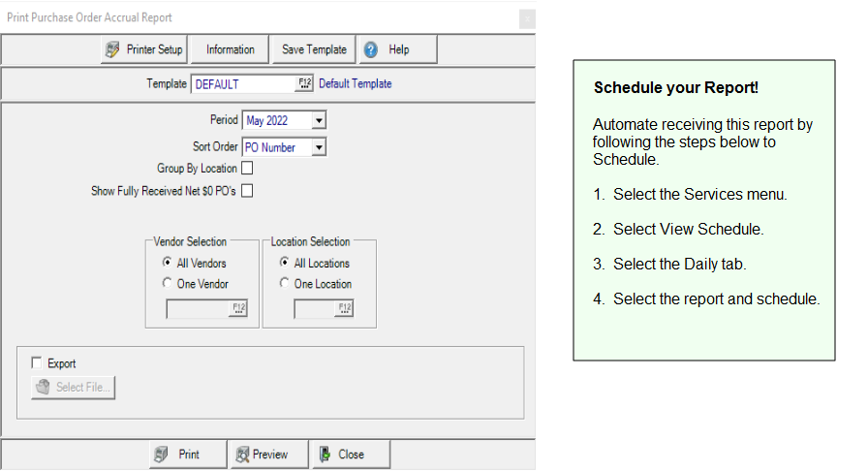Tick the Export checkbox
Image resolution: width=868 pixels, height=471 pixels.
tap(37, 363)
